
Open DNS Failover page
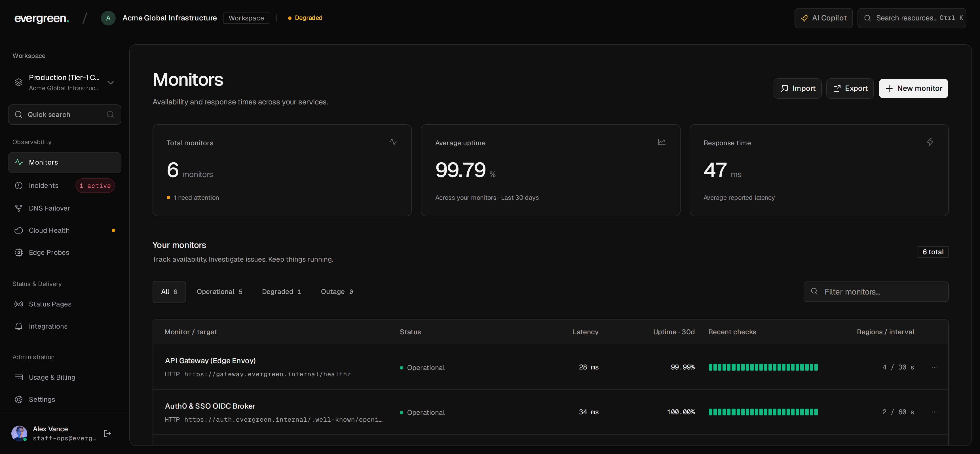click(64, 208)
